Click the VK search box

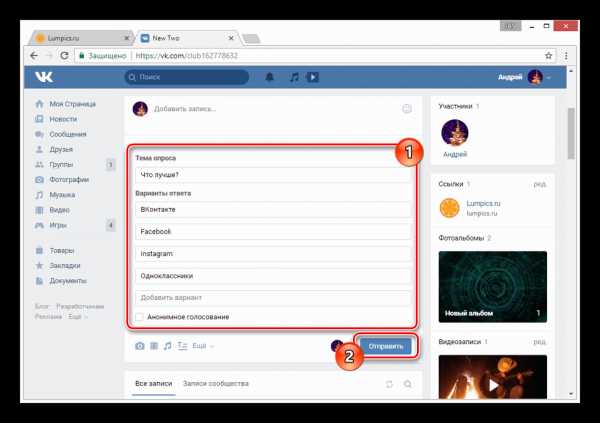pyautogui.click(x=187, y=77)
